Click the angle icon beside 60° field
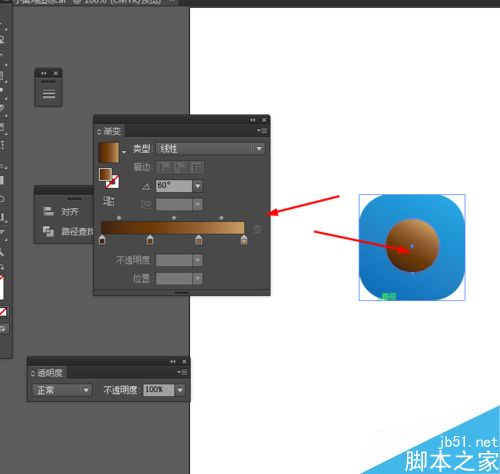This screenshot has width=500, height=474. point(146,186)
